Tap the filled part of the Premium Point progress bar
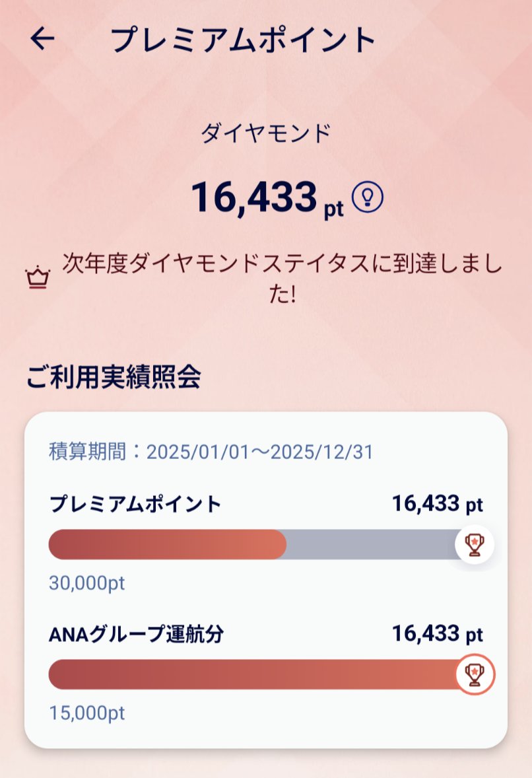 [x=168, y=544]
